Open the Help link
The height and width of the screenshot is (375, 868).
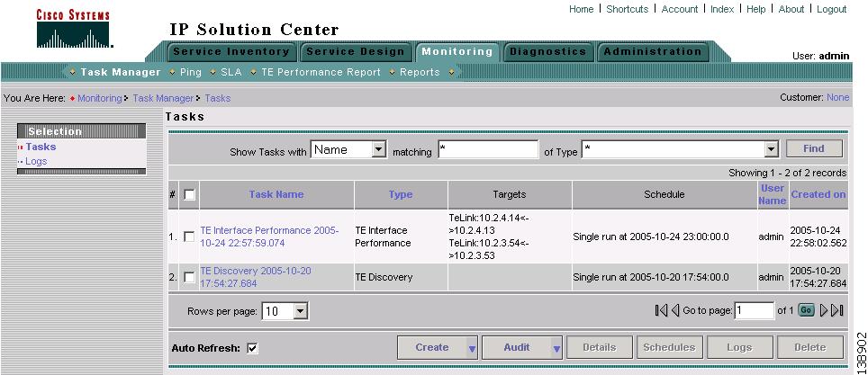tap(756, 9)
